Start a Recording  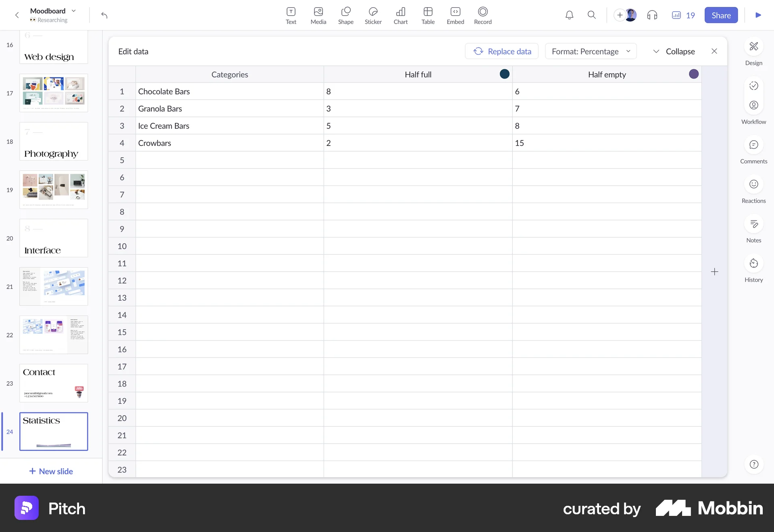pyautogui.click(x=483, y=15)
